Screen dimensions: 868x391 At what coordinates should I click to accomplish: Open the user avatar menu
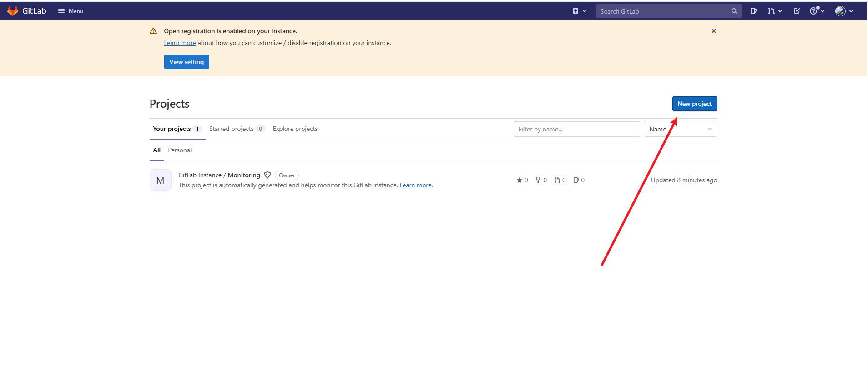[844, 11]
